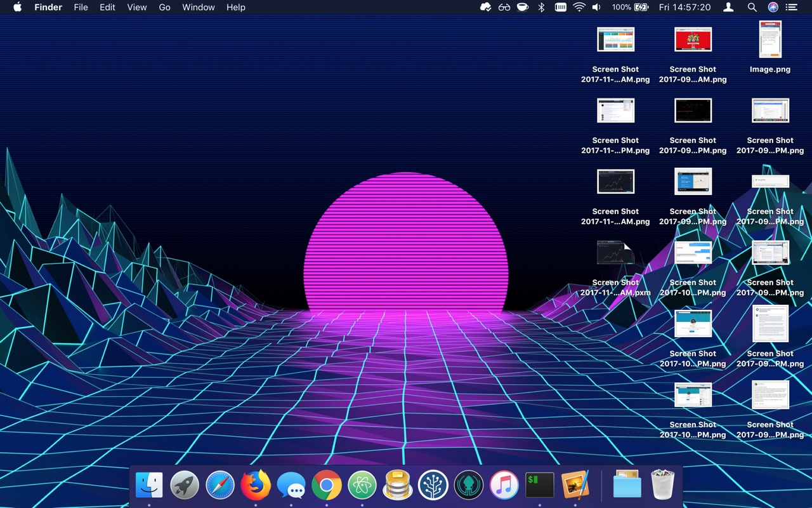This screenshot has height=508, width=812.
Task: Select the nearly black thumbnail 2017-09...PM.png file
Action: [693, 110]
